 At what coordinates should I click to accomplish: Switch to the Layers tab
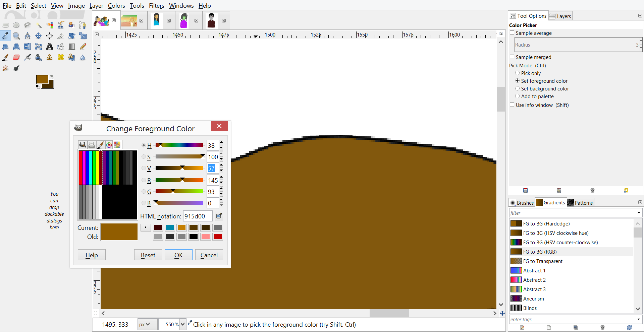pos(560,16)
